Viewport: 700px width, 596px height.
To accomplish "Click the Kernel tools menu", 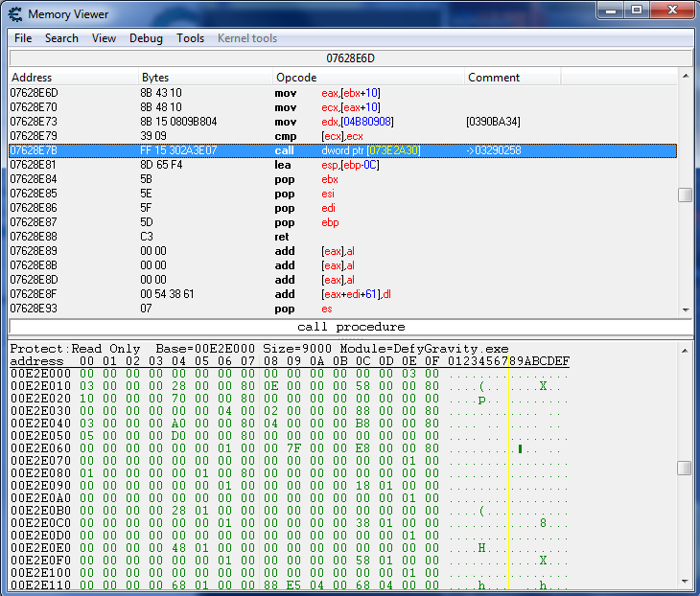I will click(x=247, y=38).
